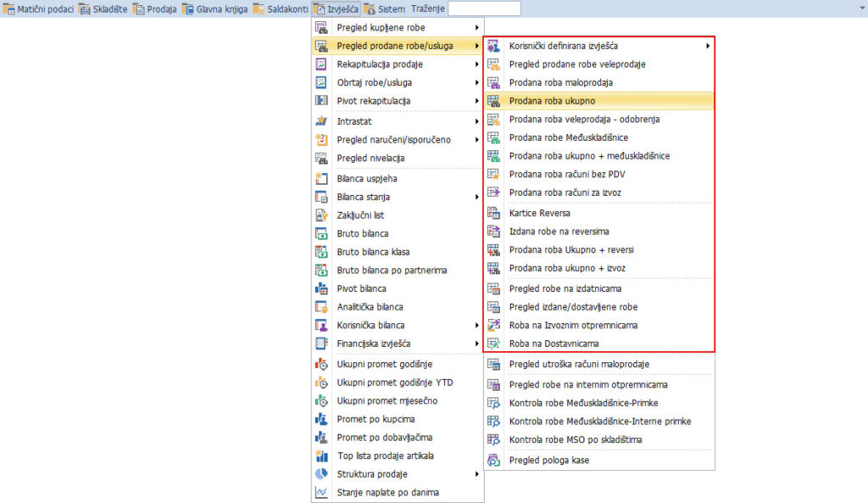Expand the Financijska izvješća submenu arrow
This screenshot has height=503, width=868.
[477, 344]
